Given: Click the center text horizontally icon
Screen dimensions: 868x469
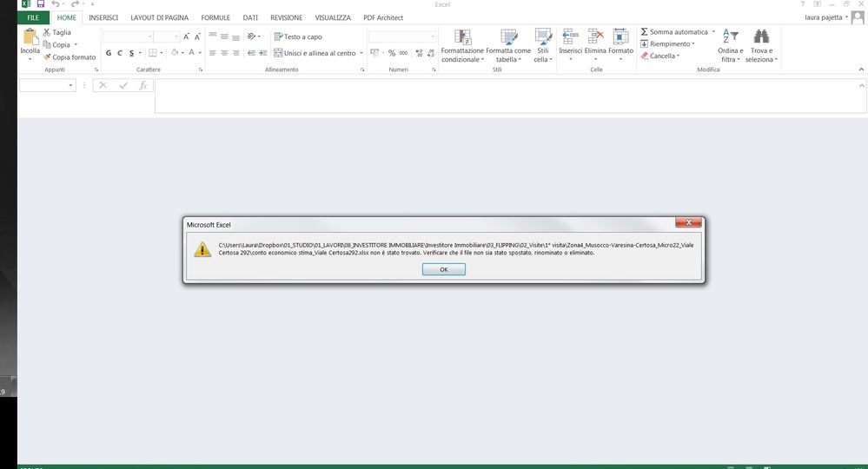Looking at the screenshot, I should (x=224, y=53).
